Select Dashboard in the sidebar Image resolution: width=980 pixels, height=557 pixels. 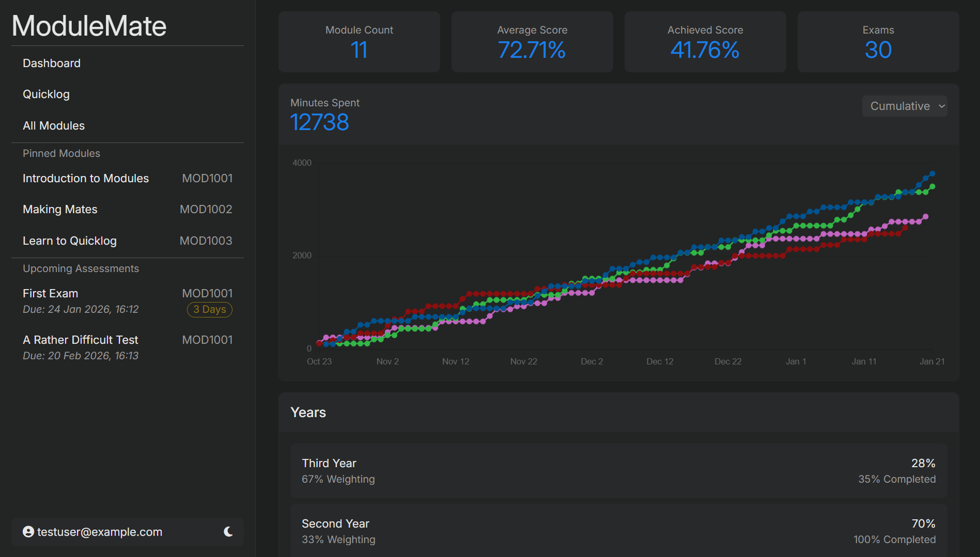(52, 63)
